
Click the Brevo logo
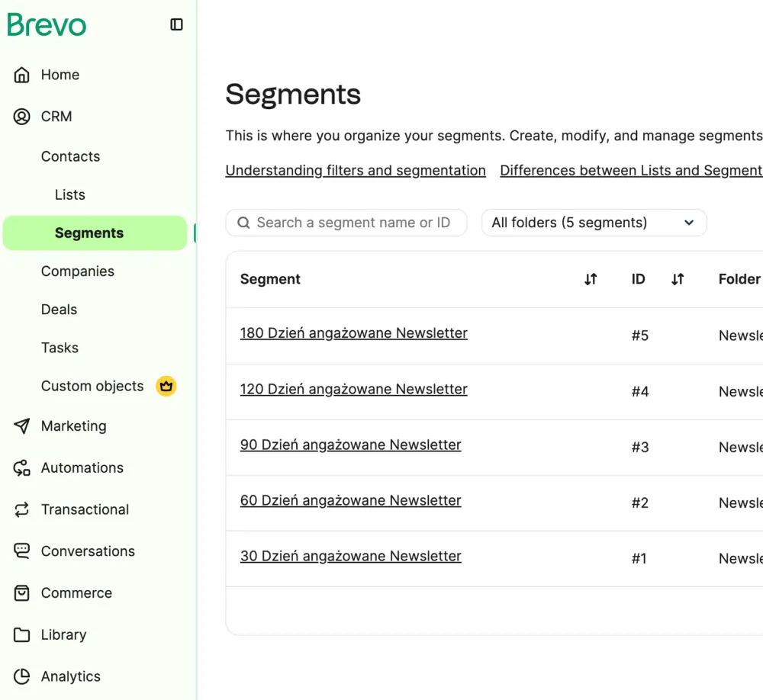pyautogui.click(x=47, y=25)
